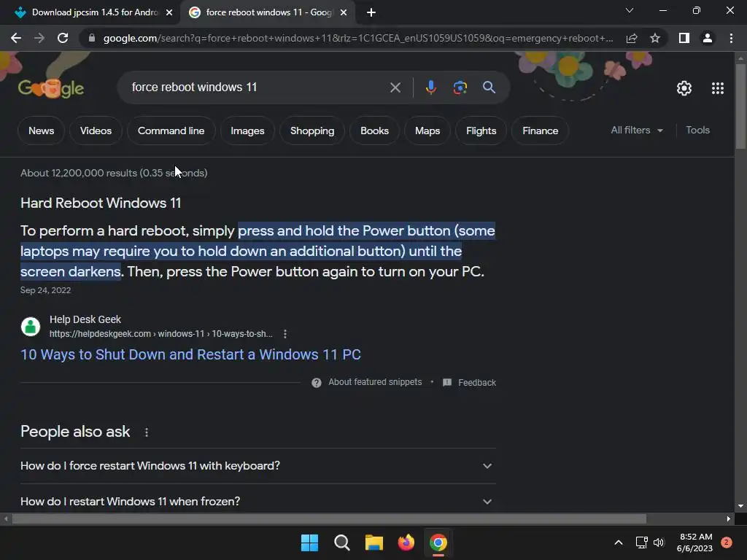The height and width of the screenshot is (560, 747).
Task: View site information via lock icon
Action: pos(92,38)
